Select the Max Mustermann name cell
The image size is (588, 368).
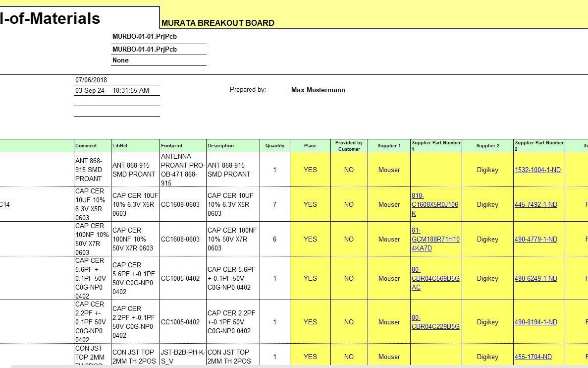(x=318, y=90)
